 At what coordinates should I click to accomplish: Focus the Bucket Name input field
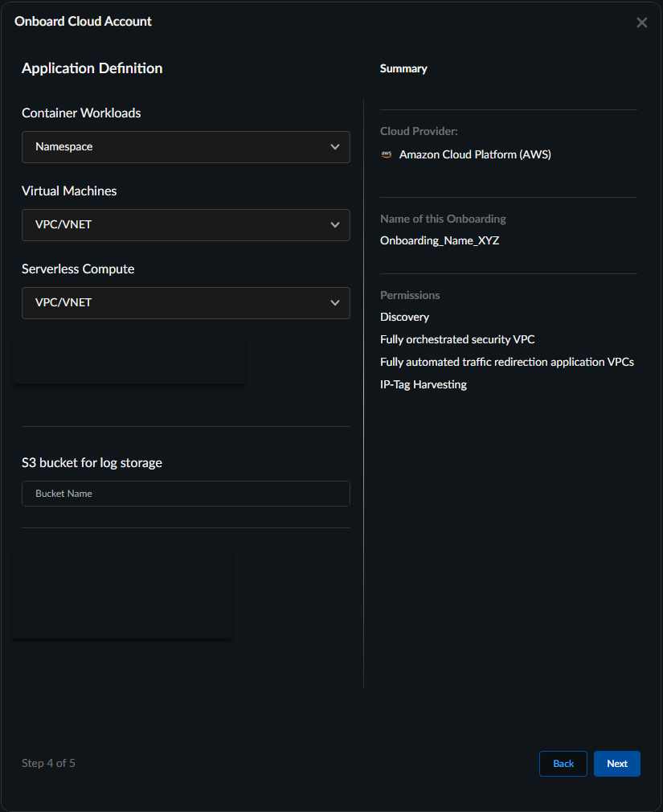tap(186, 494)
